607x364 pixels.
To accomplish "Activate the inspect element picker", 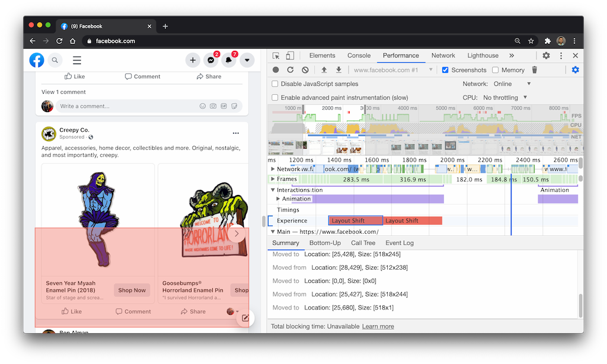I will (x=276, y=56).
